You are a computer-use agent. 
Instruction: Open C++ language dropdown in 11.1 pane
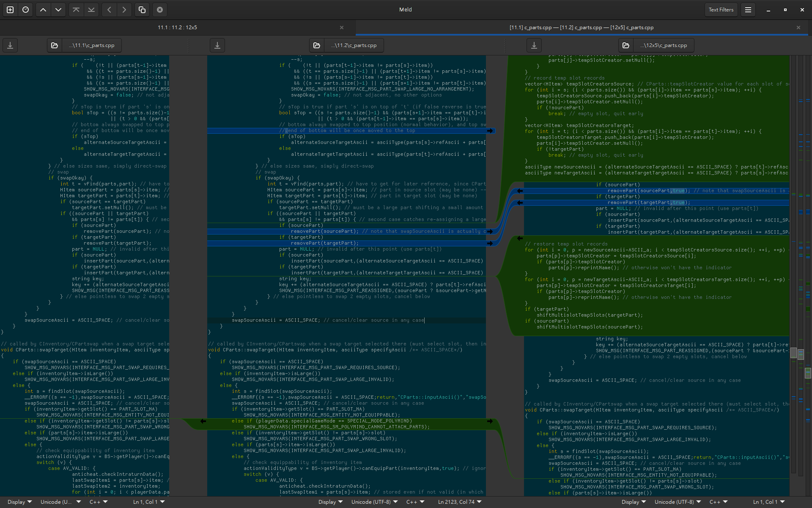tap(99, 502)
